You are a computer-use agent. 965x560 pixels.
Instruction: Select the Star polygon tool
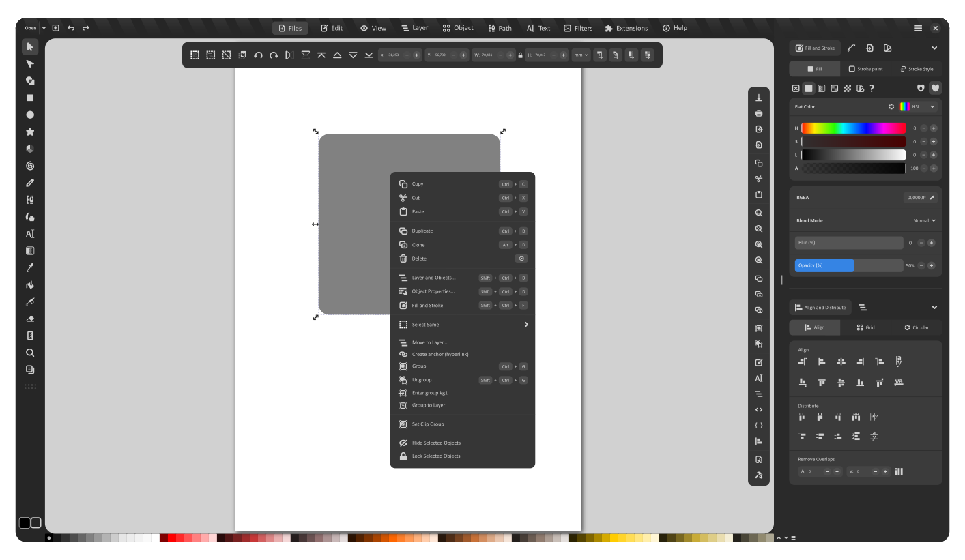[30, 132]
